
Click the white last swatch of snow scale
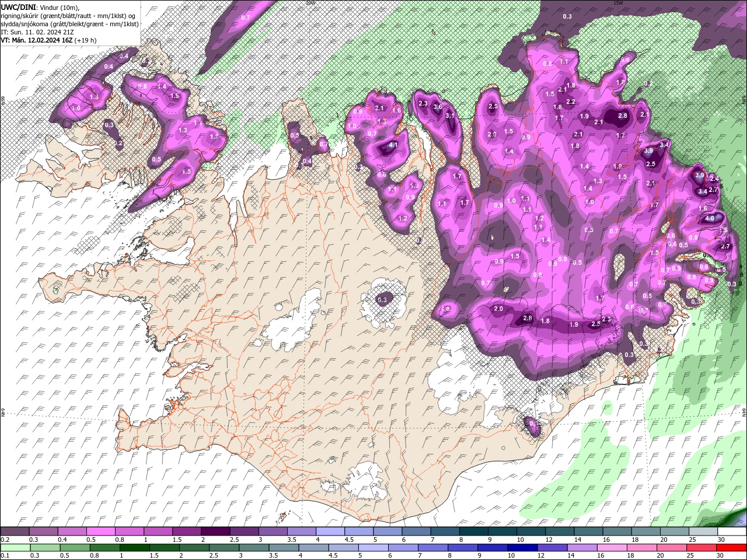(x=732, y=531)
